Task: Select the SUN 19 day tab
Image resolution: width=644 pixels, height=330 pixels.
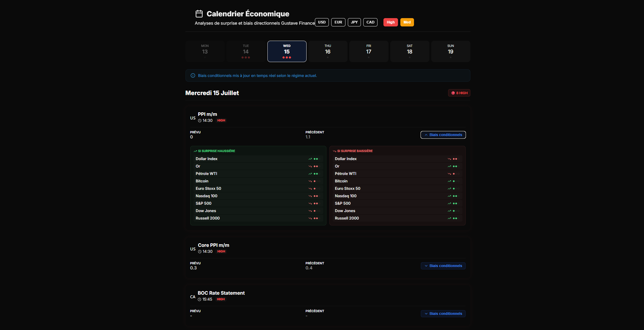Action: point(451,51)
